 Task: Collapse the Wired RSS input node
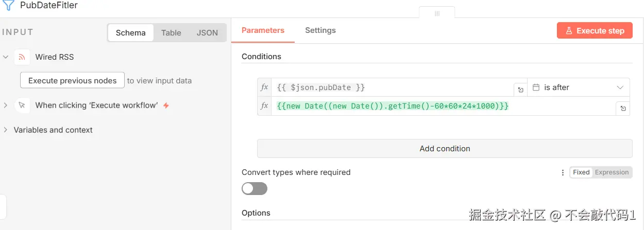6,57
